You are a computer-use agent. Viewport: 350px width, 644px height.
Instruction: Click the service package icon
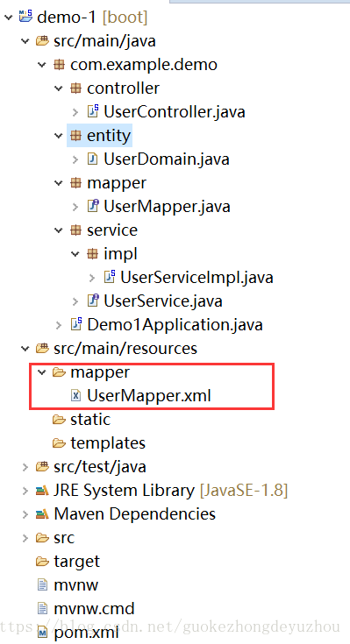75,230
